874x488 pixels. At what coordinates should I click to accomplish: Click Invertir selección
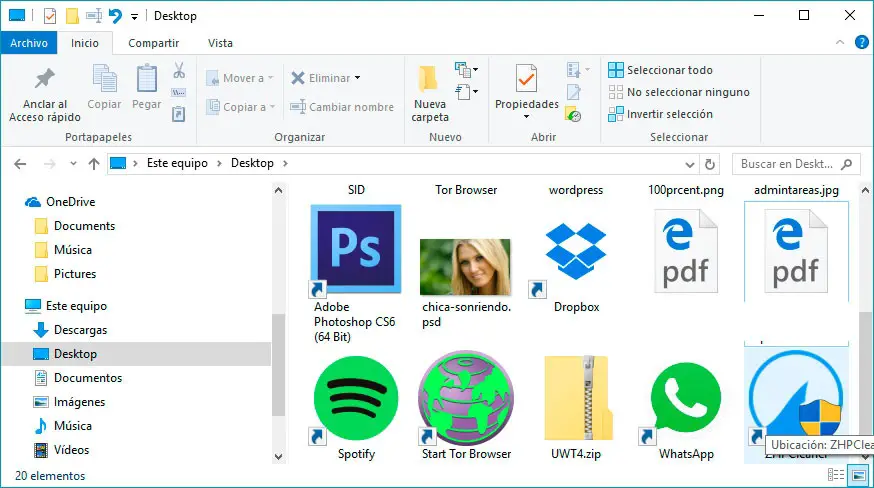pos(661,114)
